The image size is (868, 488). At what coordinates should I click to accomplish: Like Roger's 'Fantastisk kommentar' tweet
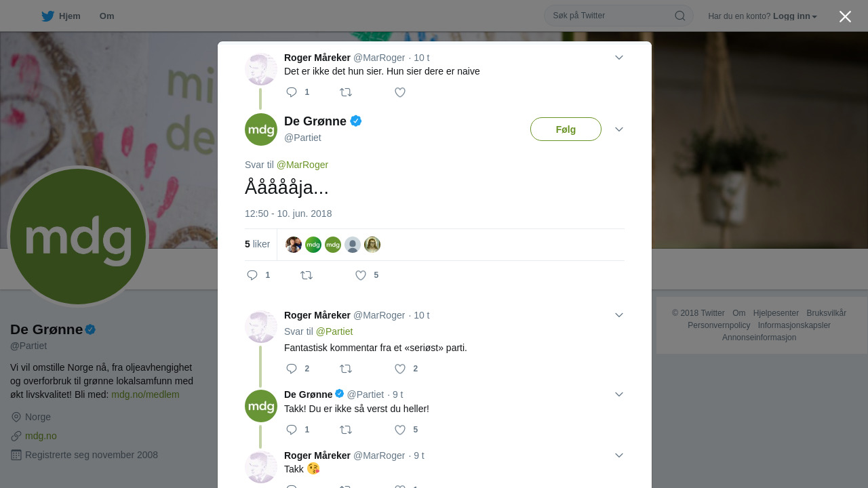400,369
